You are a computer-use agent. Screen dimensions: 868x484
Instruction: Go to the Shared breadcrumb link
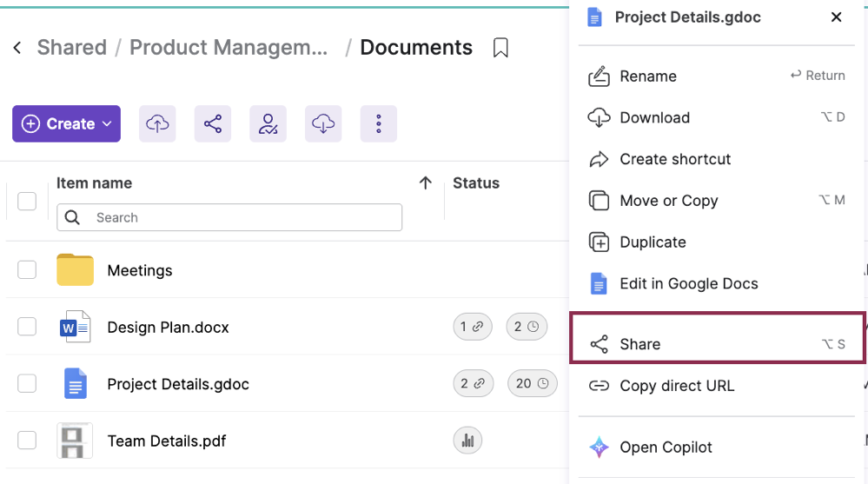tap(71, 48)
